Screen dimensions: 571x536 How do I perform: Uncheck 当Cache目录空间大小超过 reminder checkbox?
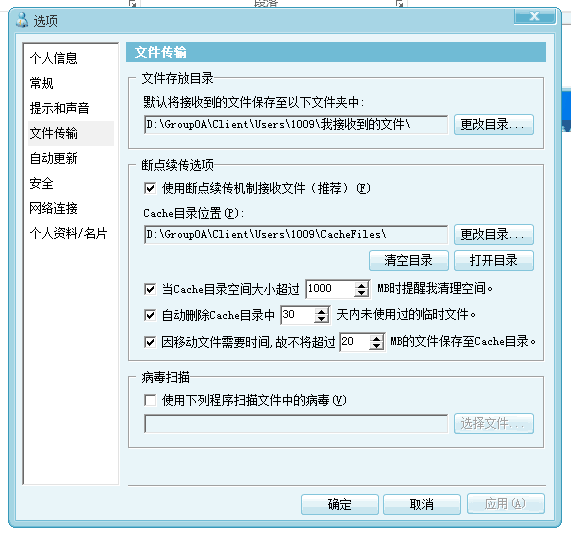click(x=150, y=289)
